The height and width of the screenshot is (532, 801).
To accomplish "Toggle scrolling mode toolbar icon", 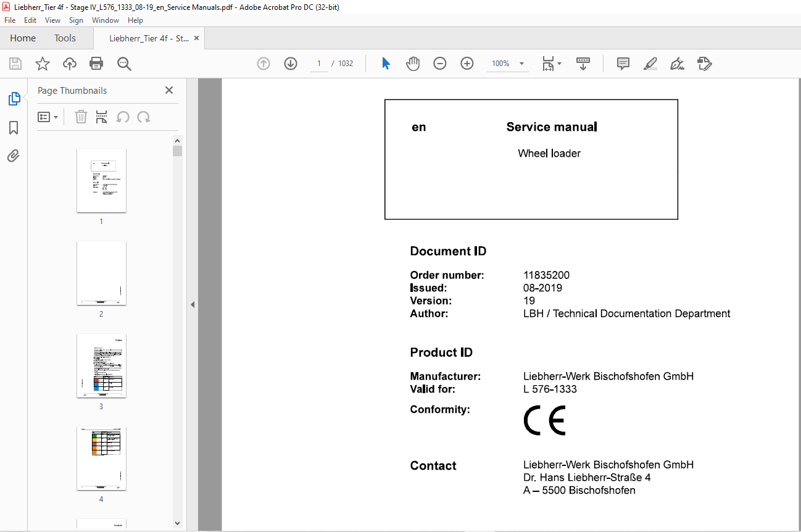I will tap(583, 64).
